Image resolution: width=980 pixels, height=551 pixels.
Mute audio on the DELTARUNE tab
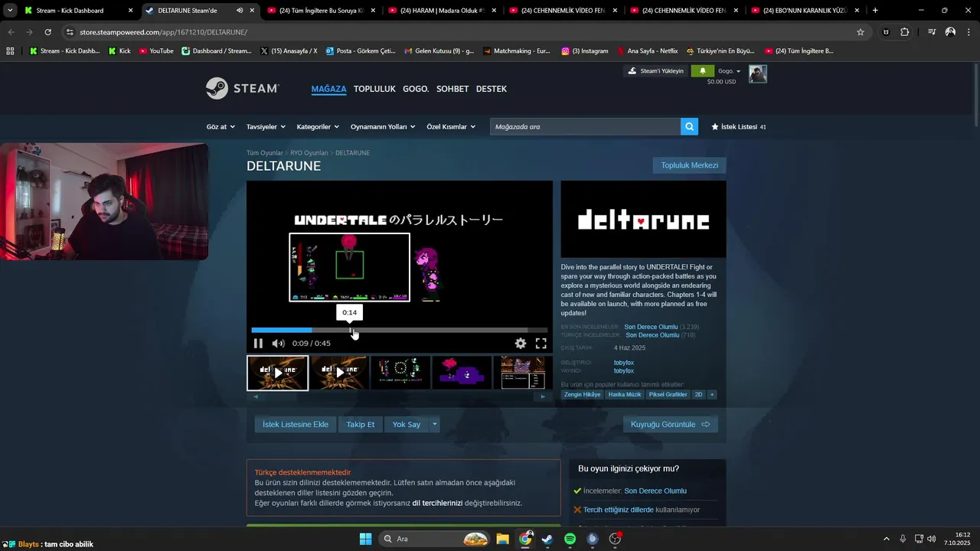(240, 11)
